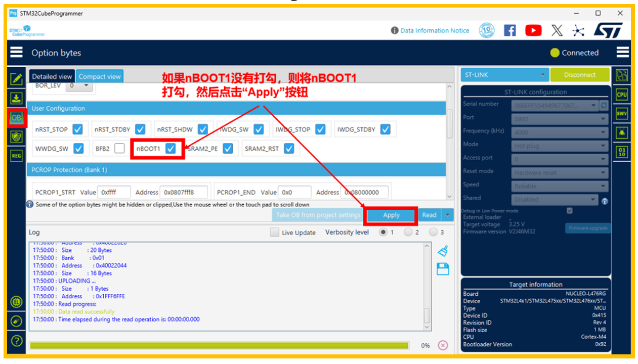Open the REG registers panel icon

tap(16, 156)
